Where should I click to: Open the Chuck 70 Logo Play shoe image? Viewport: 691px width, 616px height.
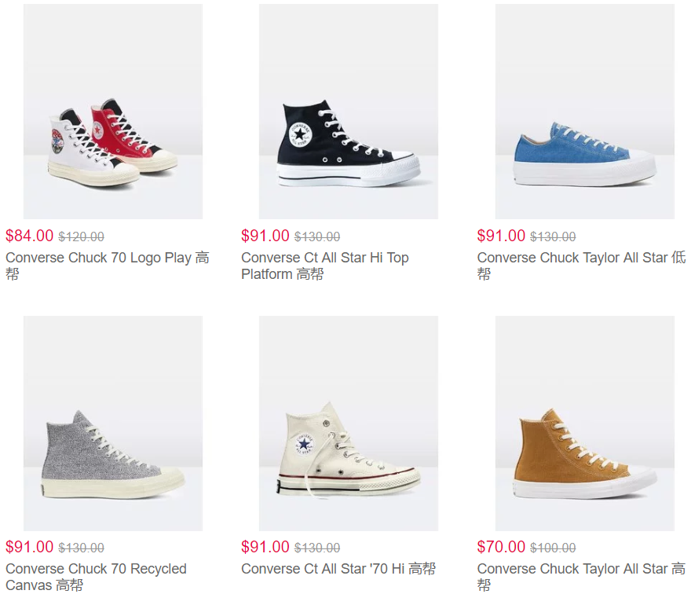click(113, 112)
